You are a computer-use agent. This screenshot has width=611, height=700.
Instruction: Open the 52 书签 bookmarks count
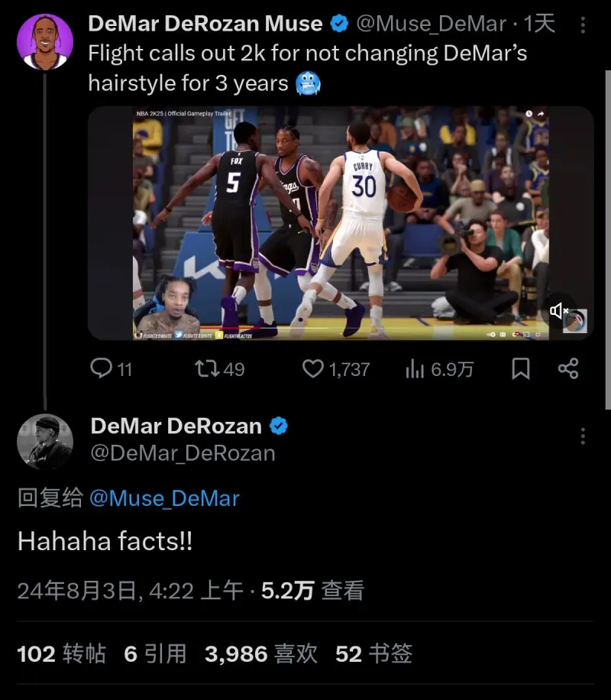(x=373, y=653)
